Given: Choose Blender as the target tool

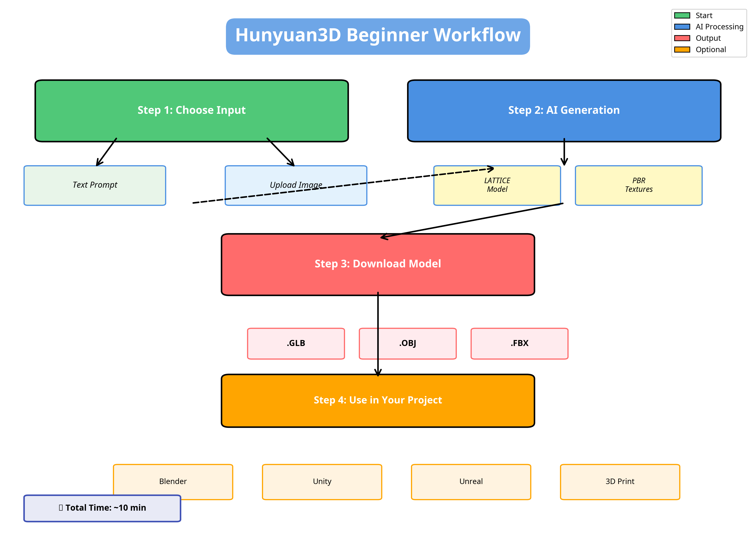Looking at the screenshot, I should pyautogui.click(x=173, y=482).
